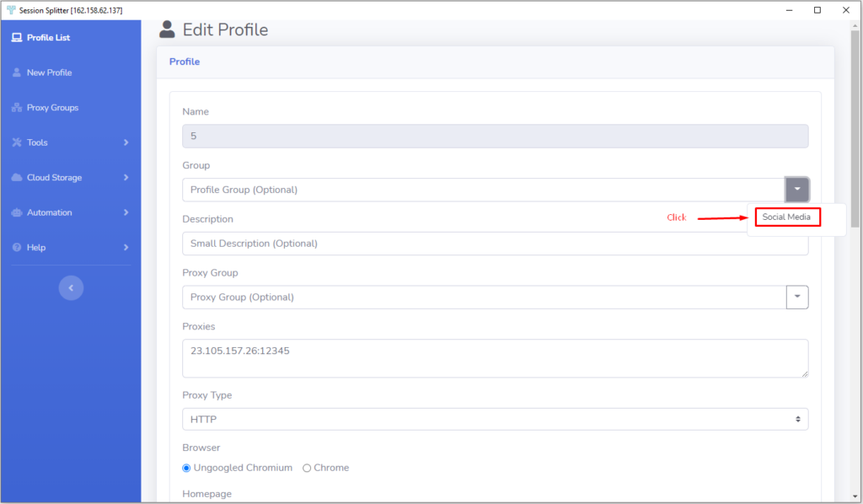
Task: Expand the Help submenu chevron
Action: [126, 247]
